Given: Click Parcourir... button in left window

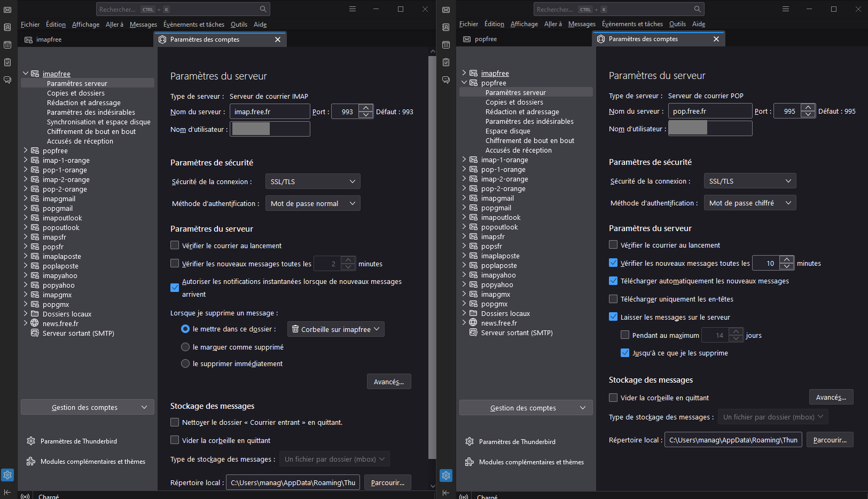Looking at the screenshot, I should point(388,482).
